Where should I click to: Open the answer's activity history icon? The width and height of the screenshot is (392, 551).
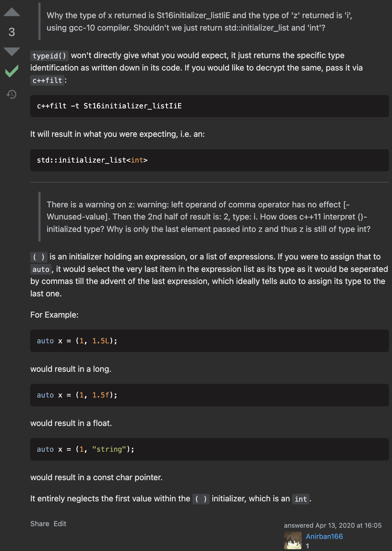pos(11,94)
